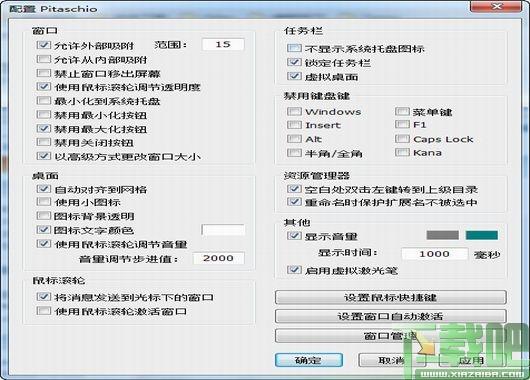Image resolution: width=530 pixels, height=380 pixels.
Task: Confirm with the 确定 button
Action: click(x=309, y=360)
